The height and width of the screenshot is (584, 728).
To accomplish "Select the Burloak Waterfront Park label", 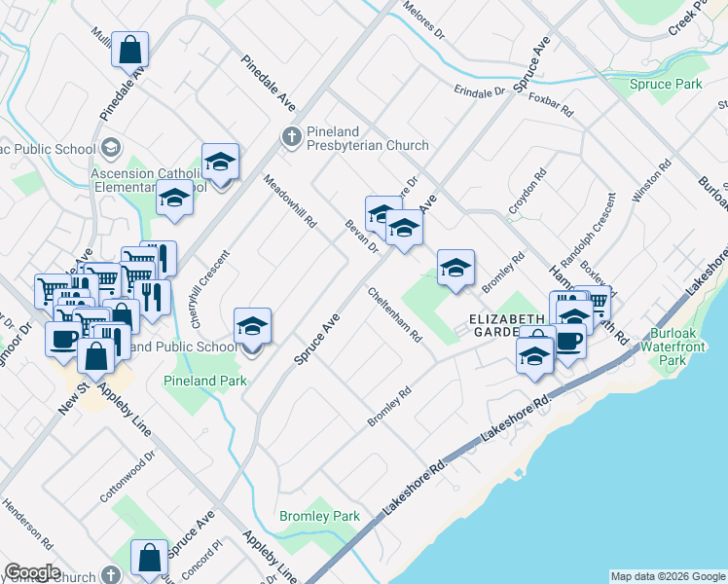I will [673, 347].
